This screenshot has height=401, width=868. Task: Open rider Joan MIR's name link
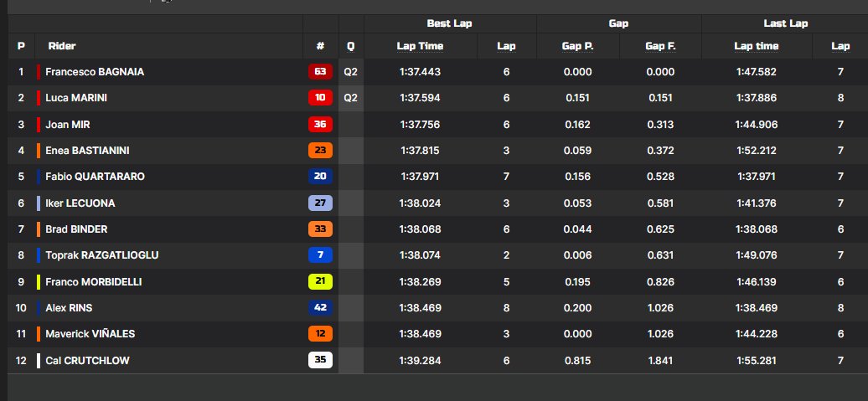(68, 125)
